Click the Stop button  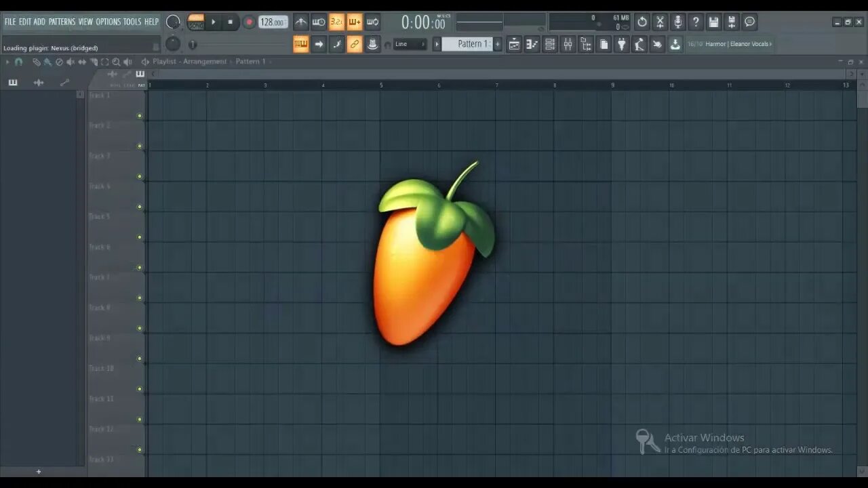point(231,22)
